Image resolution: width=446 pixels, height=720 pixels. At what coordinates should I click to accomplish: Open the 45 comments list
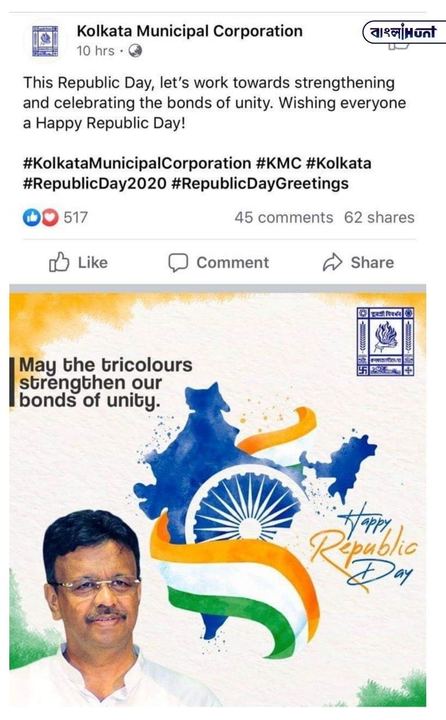[284, 218]
